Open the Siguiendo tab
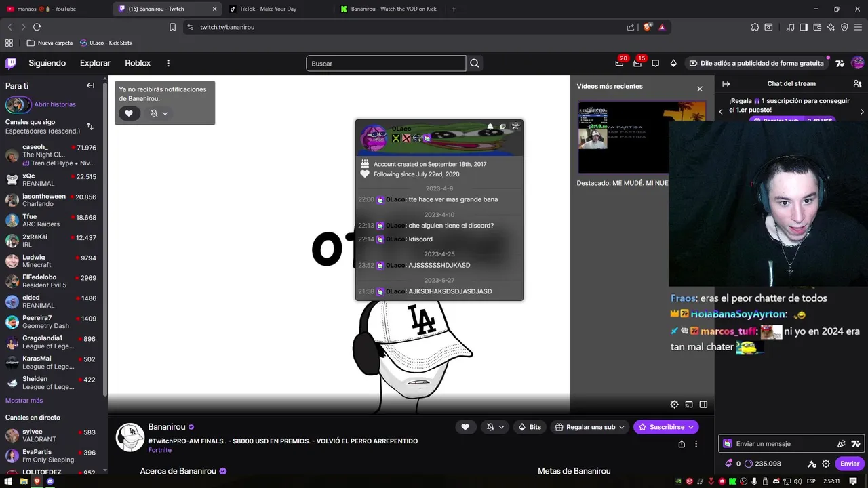Screen dimensions: 868x488 (47, 63)
